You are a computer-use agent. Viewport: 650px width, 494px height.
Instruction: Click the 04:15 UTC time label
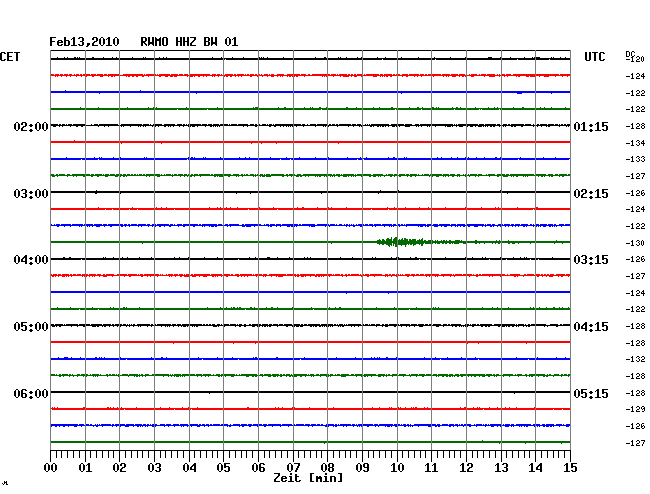coord(591,327)
